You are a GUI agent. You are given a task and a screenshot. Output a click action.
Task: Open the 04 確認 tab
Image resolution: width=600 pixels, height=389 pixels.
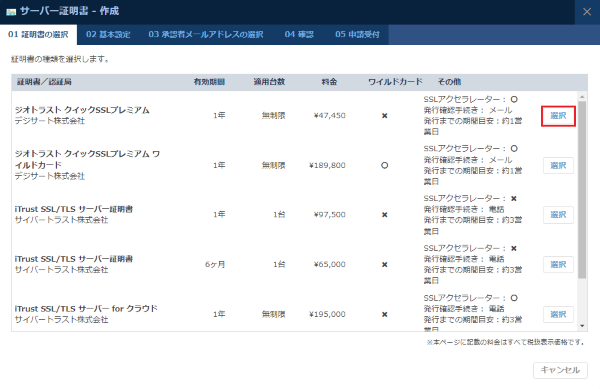click(299, 34)
